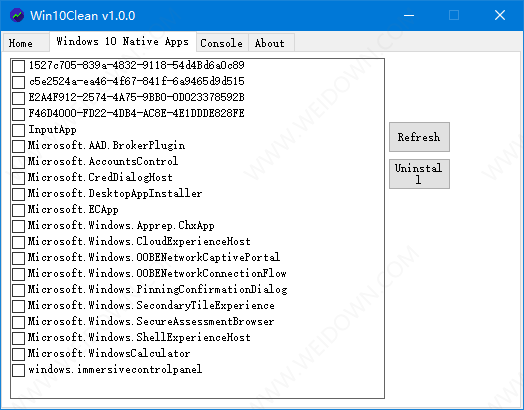The height and width of the screenshot is (410, 524).
Task: Check the box for 1527c705-839a-4832-9118-54d4Bd6a0c89
Action: point(18,66)
